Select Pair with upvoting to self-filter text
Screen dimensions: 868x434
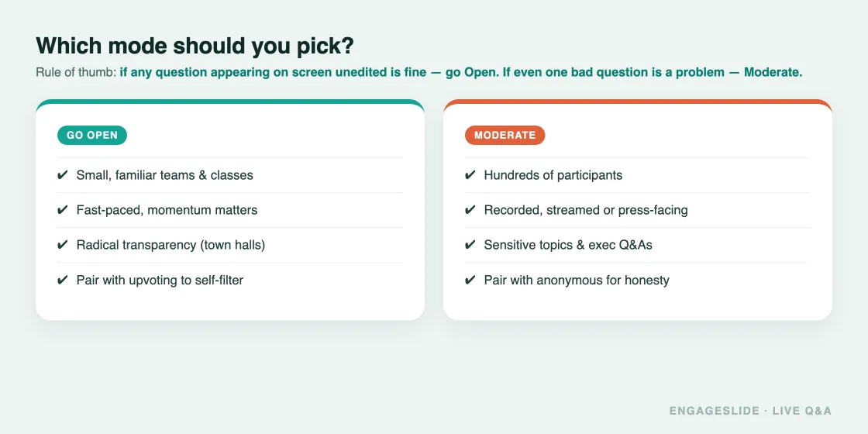click(x=160, y=280)
